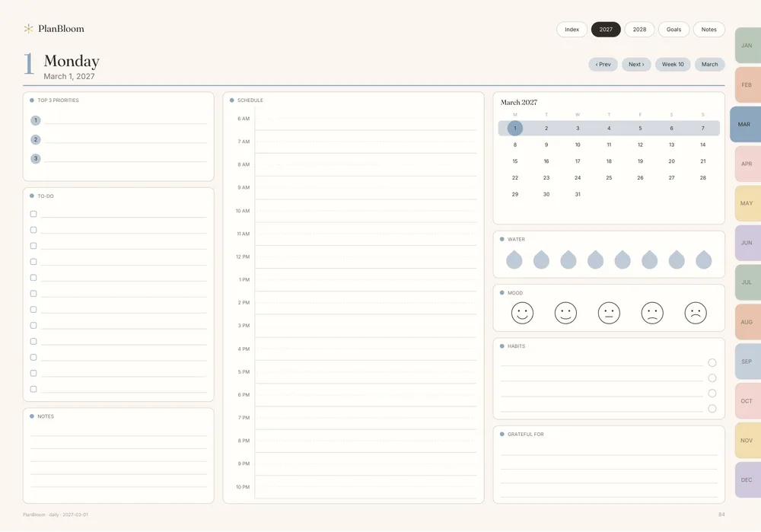761x532 pixels.
Task: Select March 31 in mini calendar
Action: point(578,194)
